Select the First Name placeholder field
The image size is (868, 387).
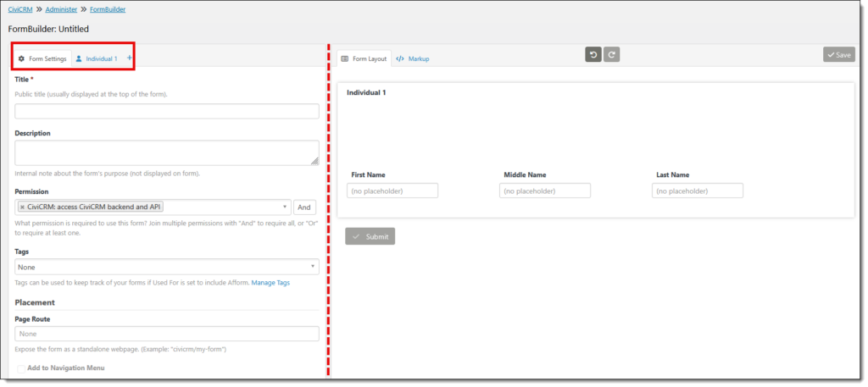[392, 191]
